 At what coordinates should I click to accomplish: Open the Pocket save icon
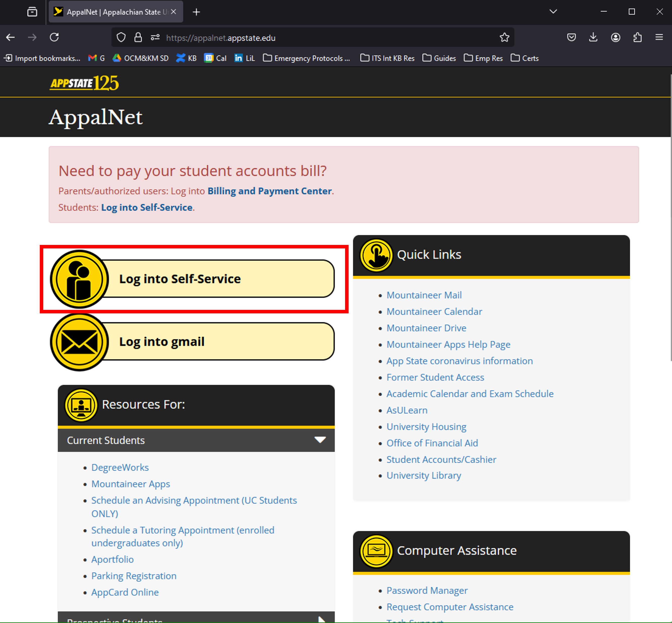[x=571, y=38]
